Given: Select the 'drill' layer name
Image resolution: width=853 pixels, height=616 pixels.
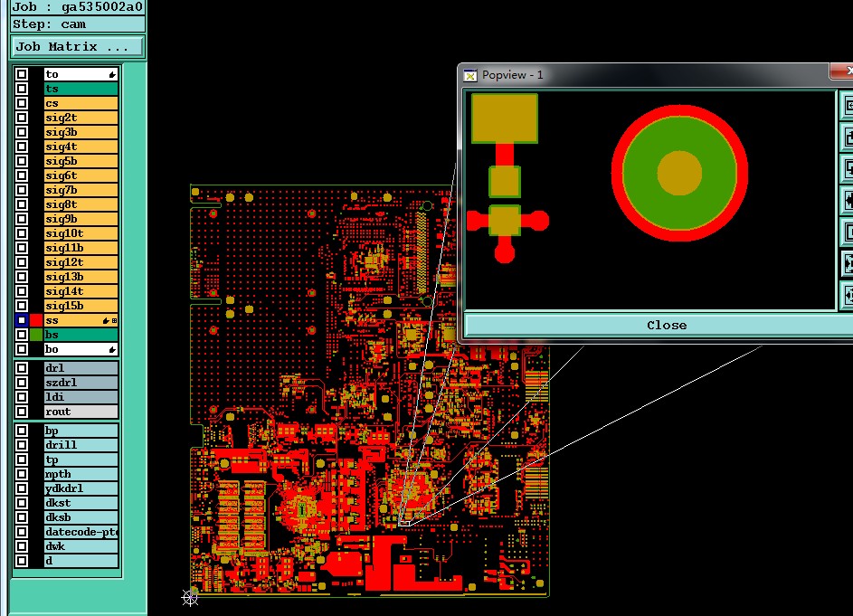Looking at the screenshot, I should (81, 445).
